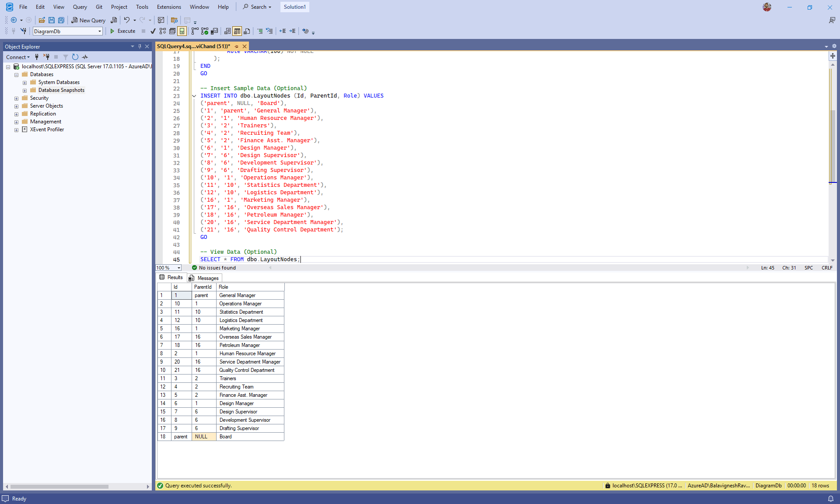840x504 pixels.
Task: Click the Execute button
Action: coord(122,31)
